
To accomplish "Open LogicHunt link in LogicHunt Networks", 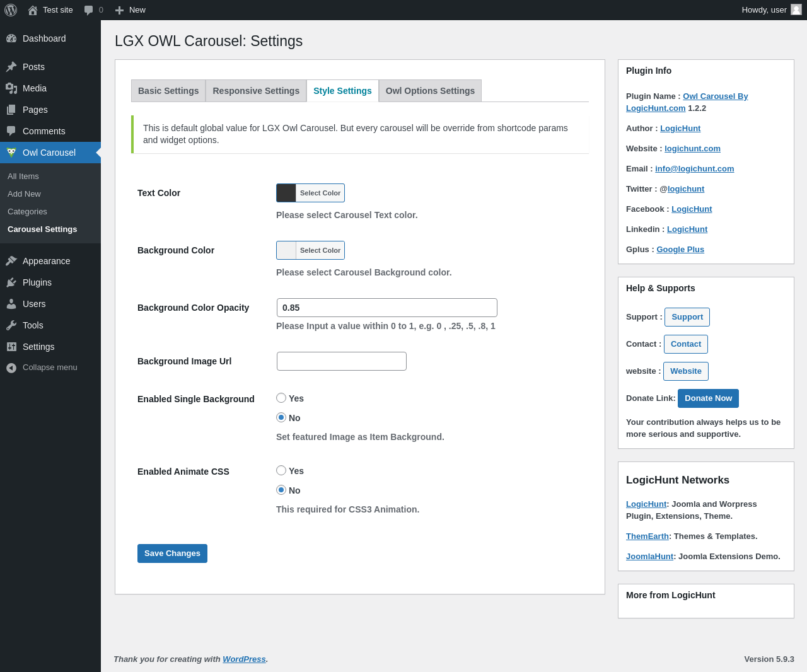I will tap(646, 504).
